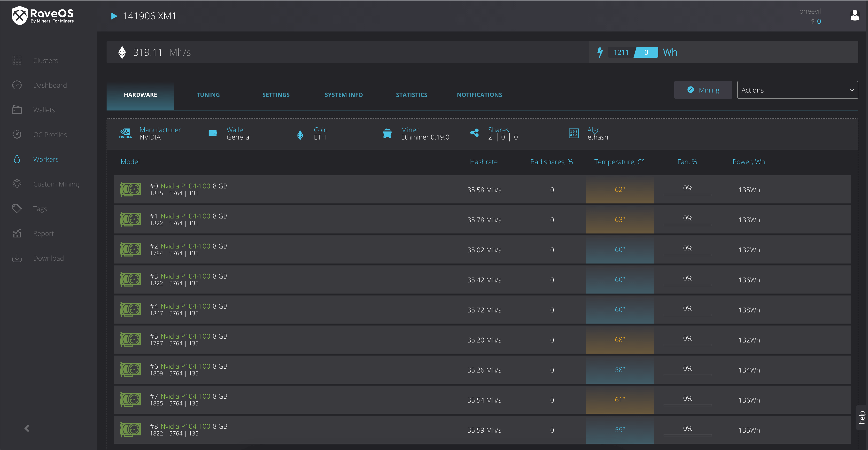Collapse the sidebar with left chevron
This screenshot has width=868, height=450.
(27, 428)
